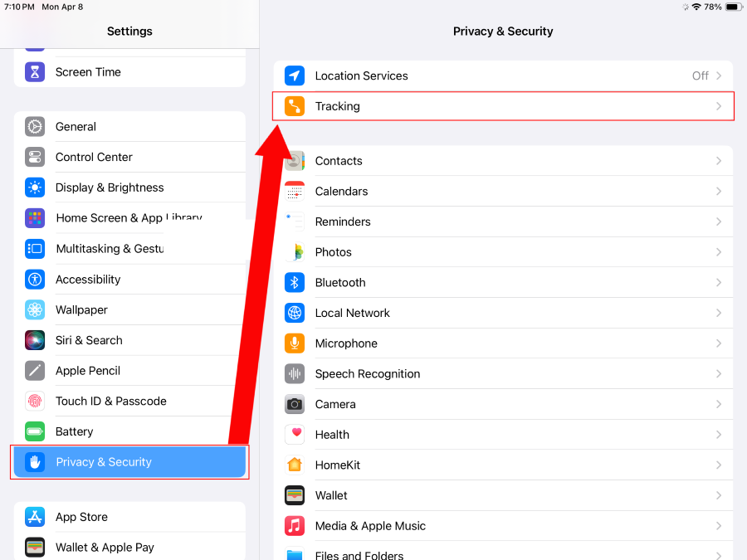Image resolution: width=747 pixels, height=560 pixels.
Task: Expand Location Services via its chevron
Action: coord(719,75)
